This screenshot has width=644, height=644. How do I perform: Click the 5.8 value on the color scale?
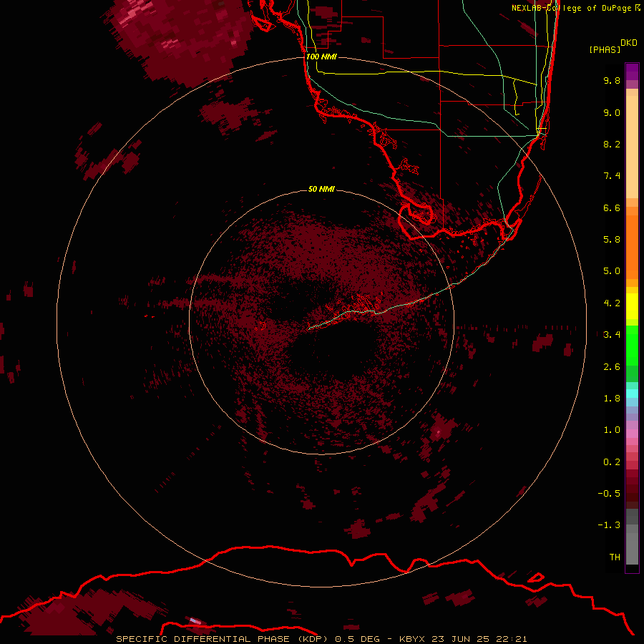click(612, 240)
